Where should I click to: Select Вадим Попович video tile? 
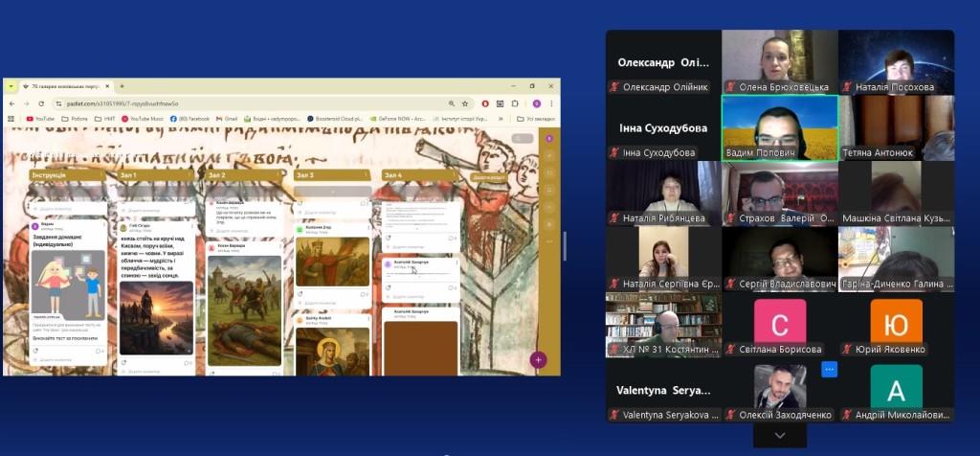(x=779, y=126)
